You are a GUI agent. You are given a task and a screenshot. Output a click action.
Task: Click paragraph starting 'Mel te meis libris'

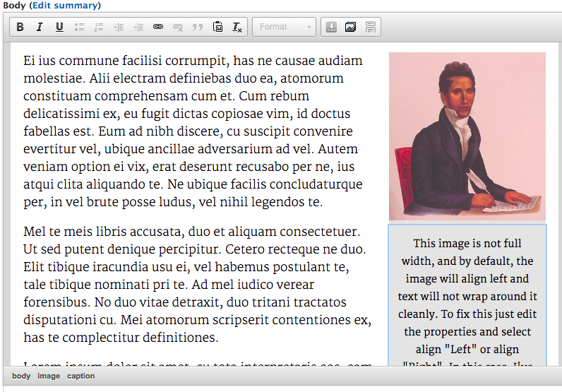coord(198,285)
